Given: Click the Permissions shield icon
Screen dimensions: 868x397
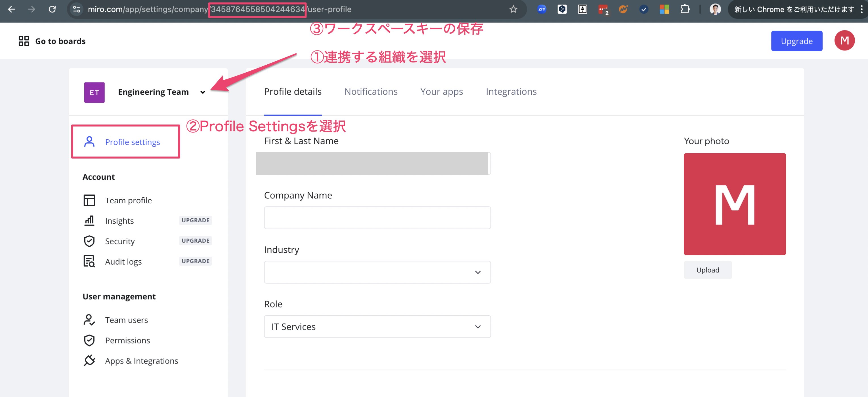Looking at the screenshot, I should tap(89, 341).
